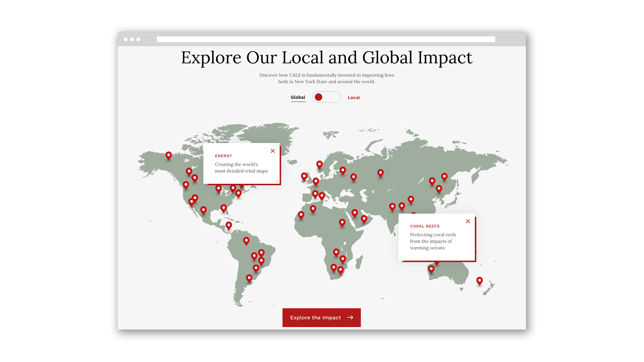
Task: Click the pin in northern Scandinavia
Action: (x=319, y=164)
